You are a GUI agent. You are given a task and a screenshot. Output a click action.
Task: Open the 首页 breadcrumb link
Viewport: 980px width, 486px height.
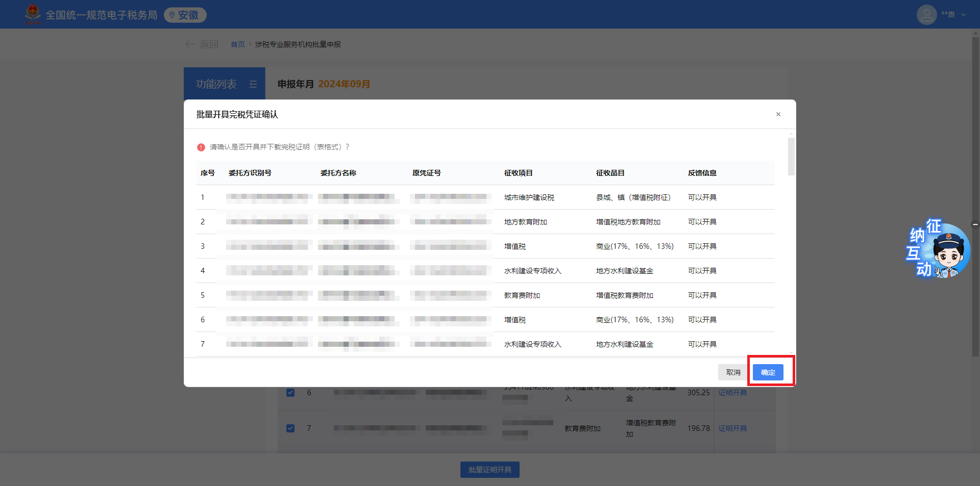pyautogui.click(x=237, y=44)
